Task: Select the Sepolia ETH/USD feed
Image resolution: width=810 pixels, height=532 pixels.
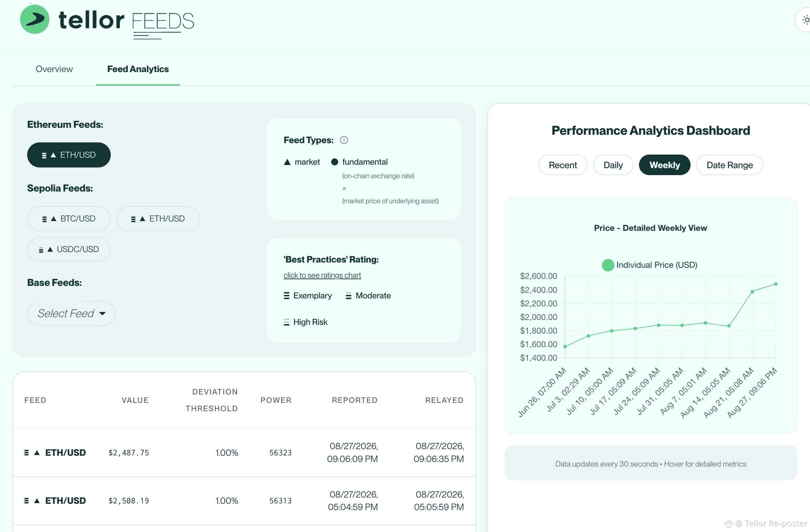Action: 158,219
